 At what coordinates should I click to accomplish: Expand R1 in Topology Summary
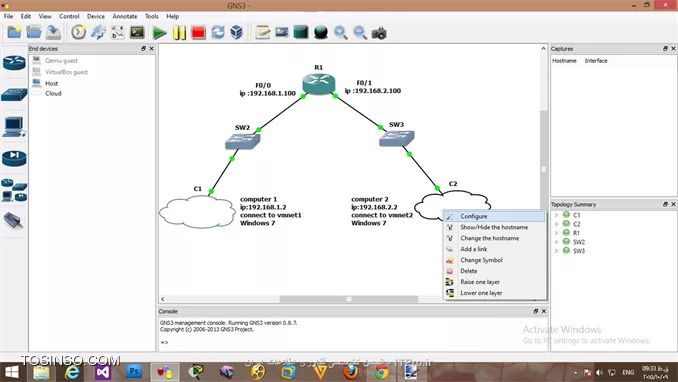click(556, 233)
